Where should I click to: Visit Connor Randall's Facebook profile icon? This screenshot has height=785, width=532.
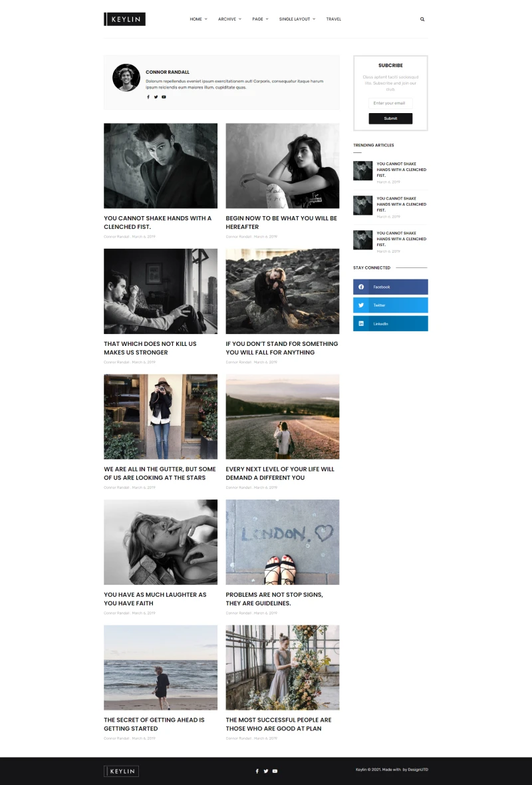pos(148,97)
